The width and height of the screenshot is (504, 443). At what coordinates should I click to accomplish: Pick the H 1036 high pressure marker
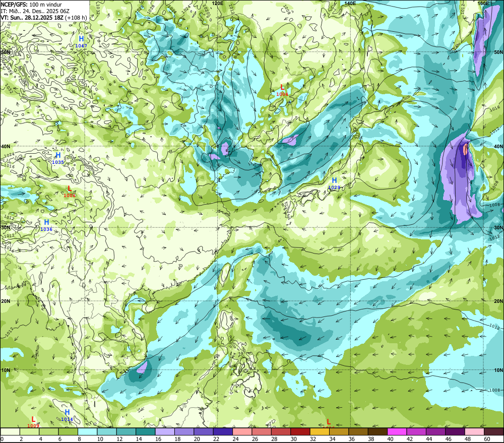click(46, 225)
